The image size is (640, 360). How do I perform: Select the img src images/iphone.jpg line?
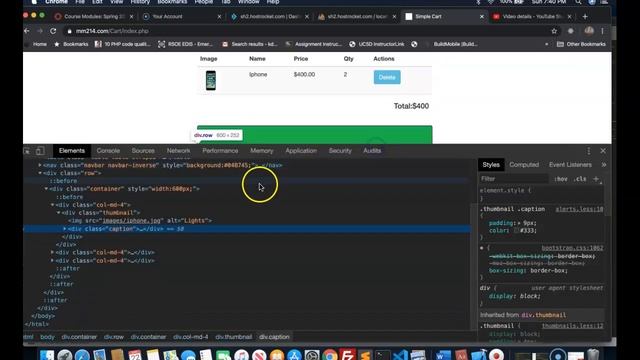pyautogui.click(x=140, y=221)
